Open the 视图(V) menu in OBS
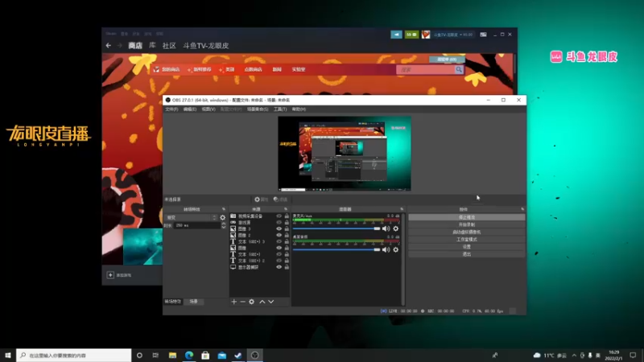The image size is (644, 362). (x=208, y=109)
